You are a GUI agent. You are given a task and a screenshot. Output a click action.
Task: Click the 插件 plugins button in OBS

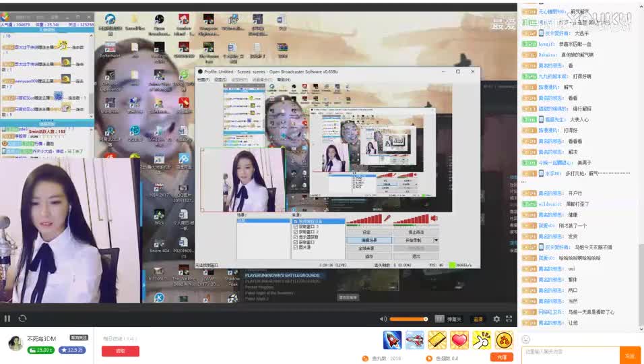(x=369, y=256)
